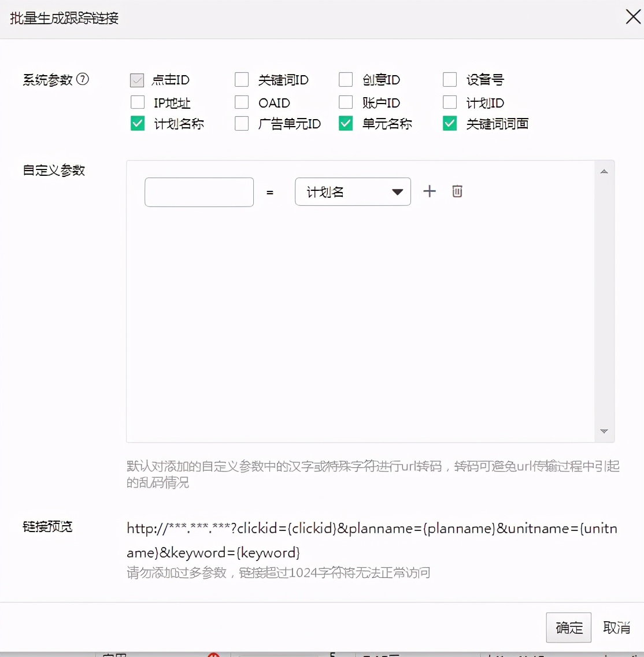Image resolution: width=644 pixels, height=657 pixels.
Task: Click the trash icon to delete parameter
Action: tap(457, 191)
